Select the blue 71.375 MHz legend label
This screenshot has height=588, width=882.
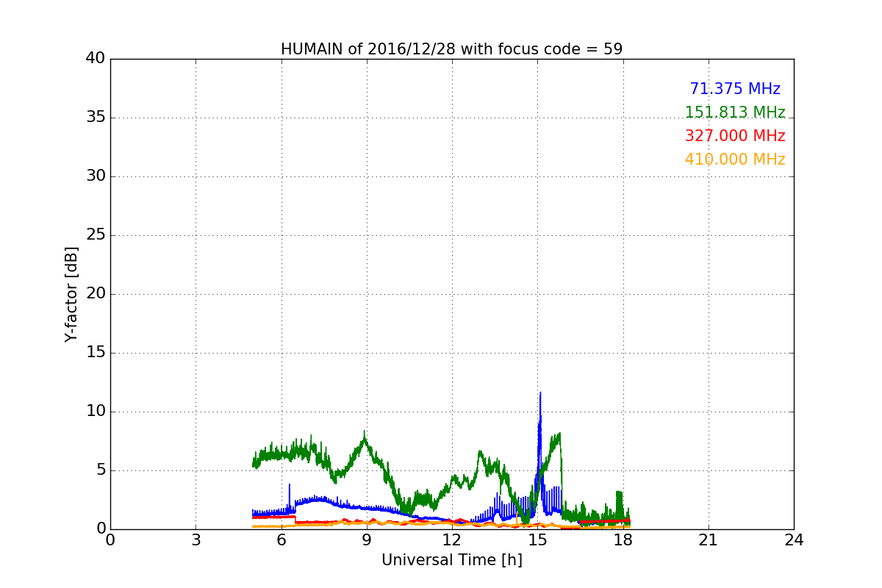735,89
